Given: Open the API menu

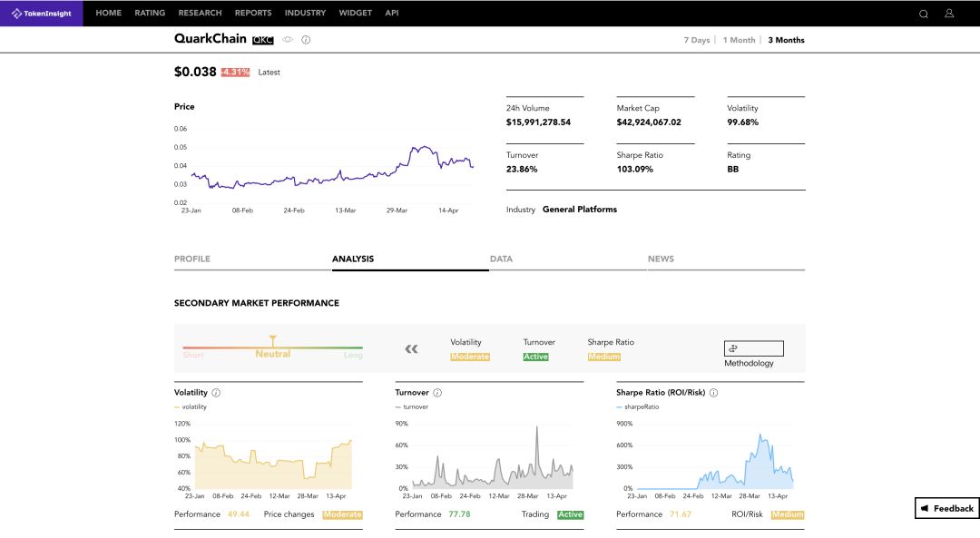Looking at the screenshot, I should [392, 13].
